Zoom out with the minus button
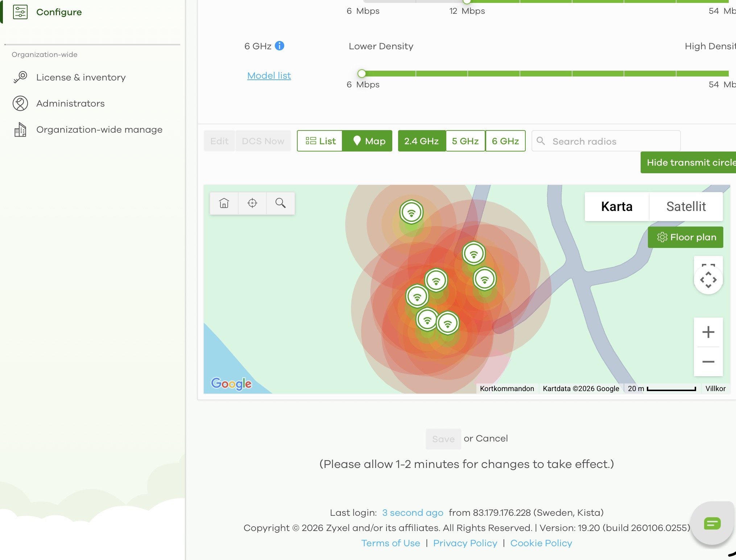 click(x=708, y=362)
